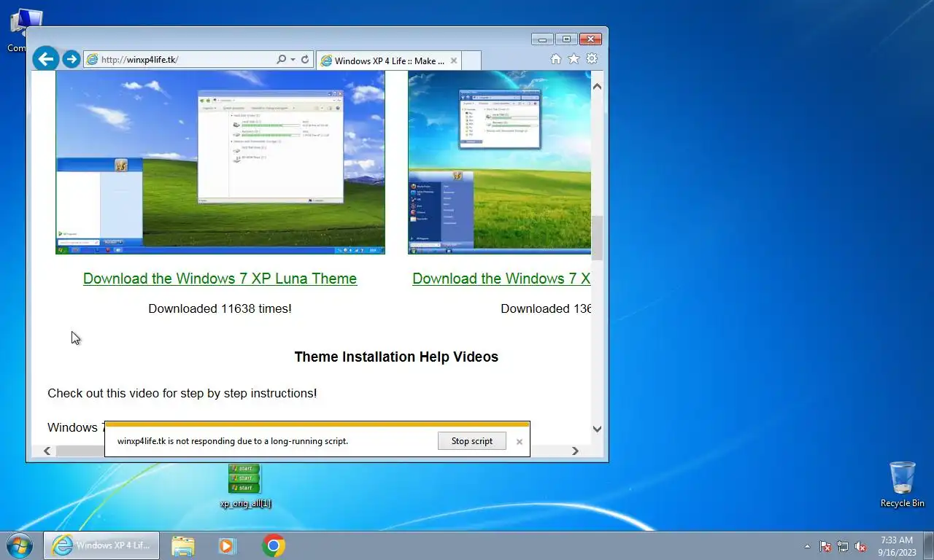Click Download the Windows 7 XP Luna Theme
Viewport: 934px width, 560px height.
tap(220, 279)
